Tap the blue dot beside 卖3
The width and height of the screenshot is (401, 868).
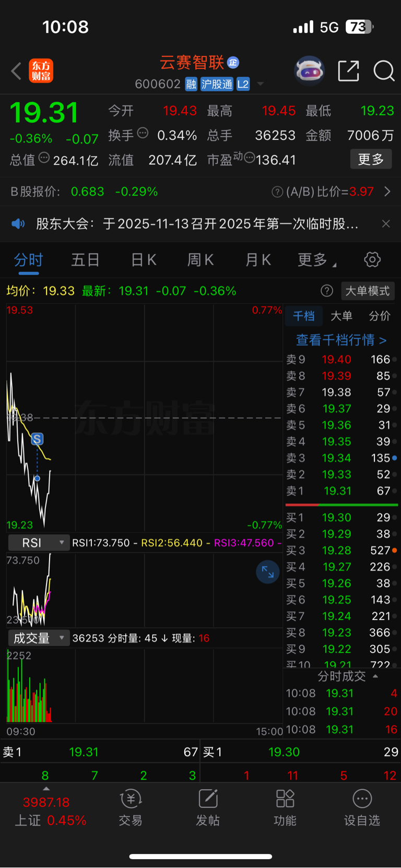pos(395,458)
